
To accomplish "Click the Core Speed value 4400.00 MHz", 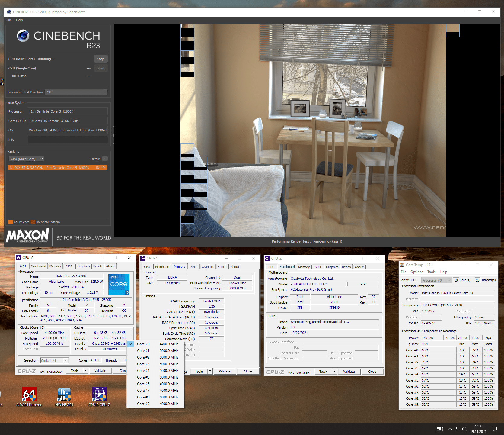I will (54, 333).
